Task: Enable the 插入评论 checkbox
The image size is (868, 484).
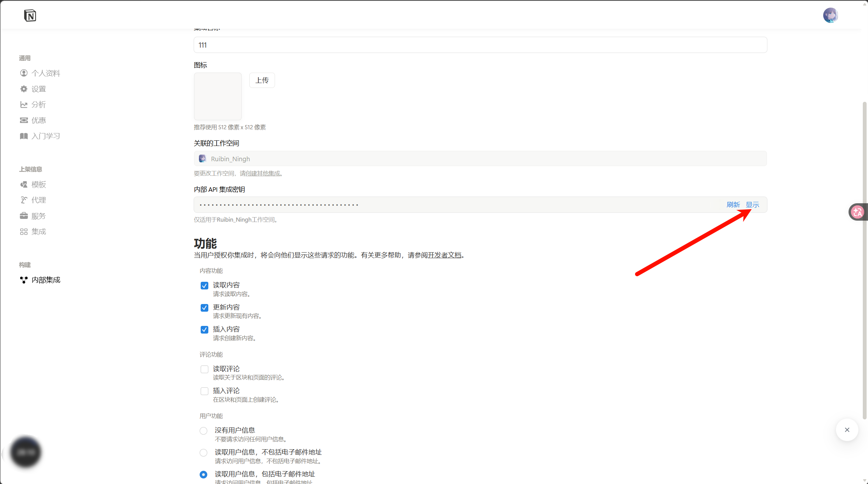Action: point(205,391)
